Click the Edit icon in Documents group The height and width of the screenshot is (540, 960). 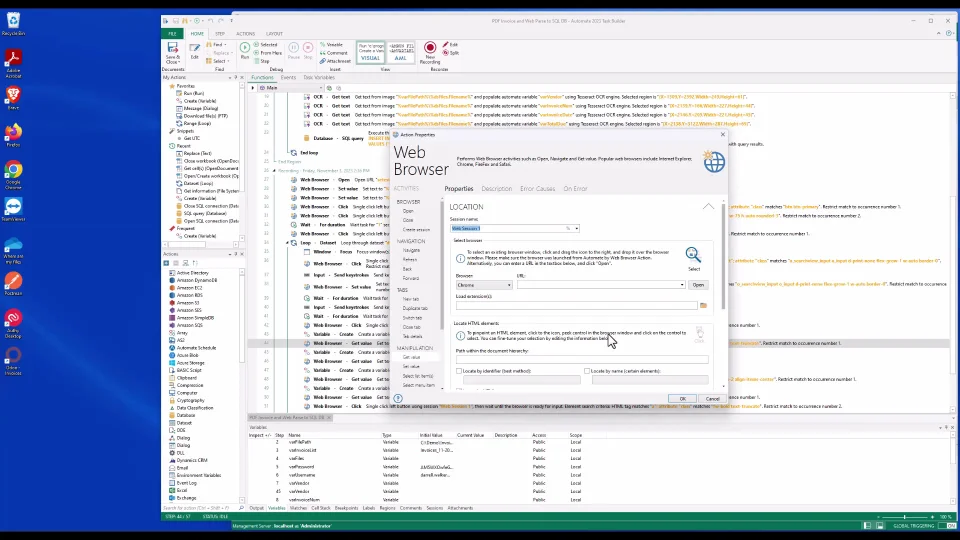pyautogui.click(x=194, y=51)
